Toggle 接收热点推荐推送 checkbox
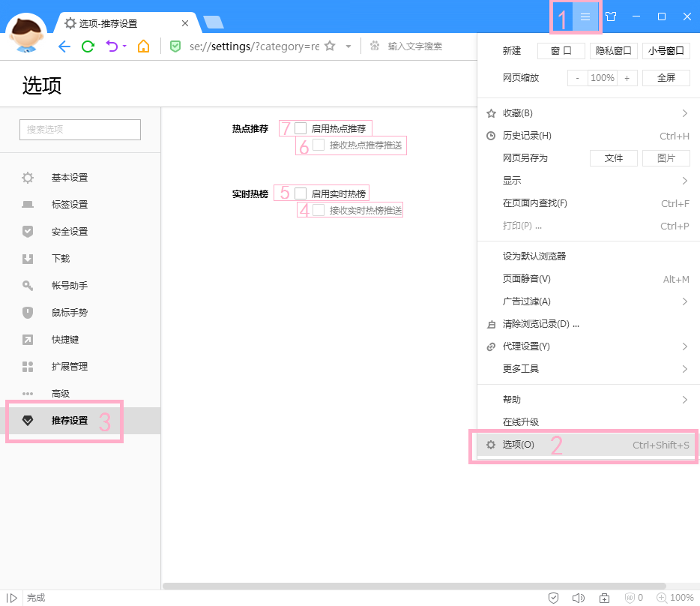 (319, 145)
